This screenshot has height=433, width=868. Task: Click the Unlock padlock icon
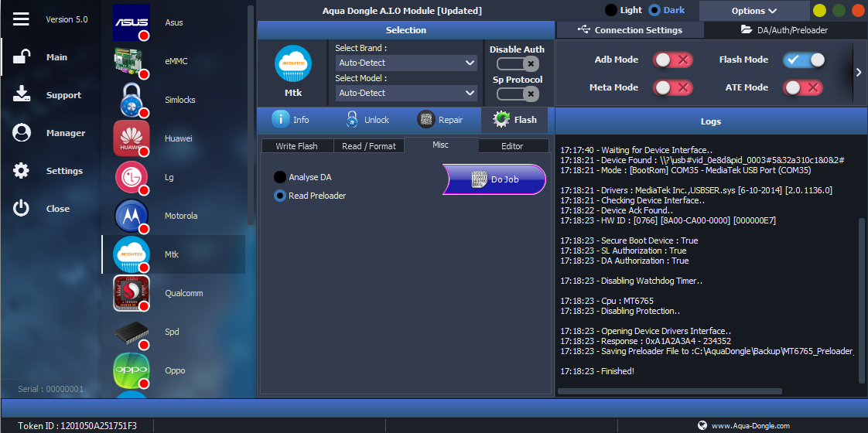tap(351, 119)
